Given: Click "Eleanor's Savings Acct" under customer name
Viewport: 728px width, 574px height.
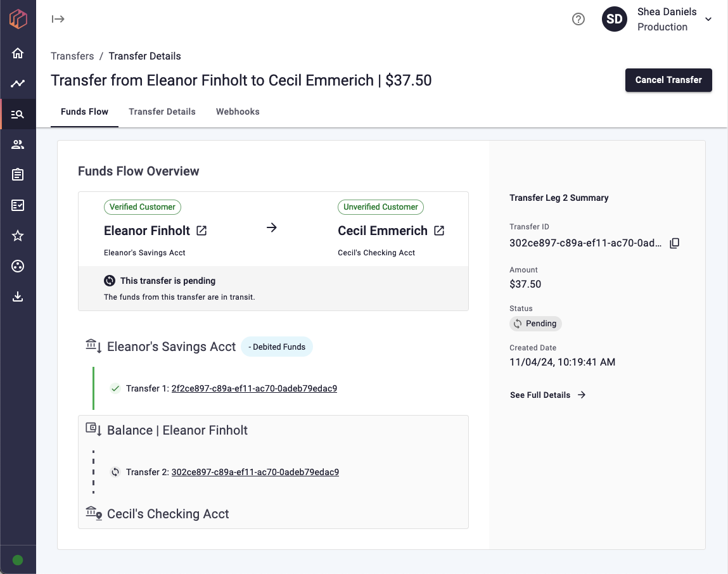Looking at the screenshot, I should 144,253.
